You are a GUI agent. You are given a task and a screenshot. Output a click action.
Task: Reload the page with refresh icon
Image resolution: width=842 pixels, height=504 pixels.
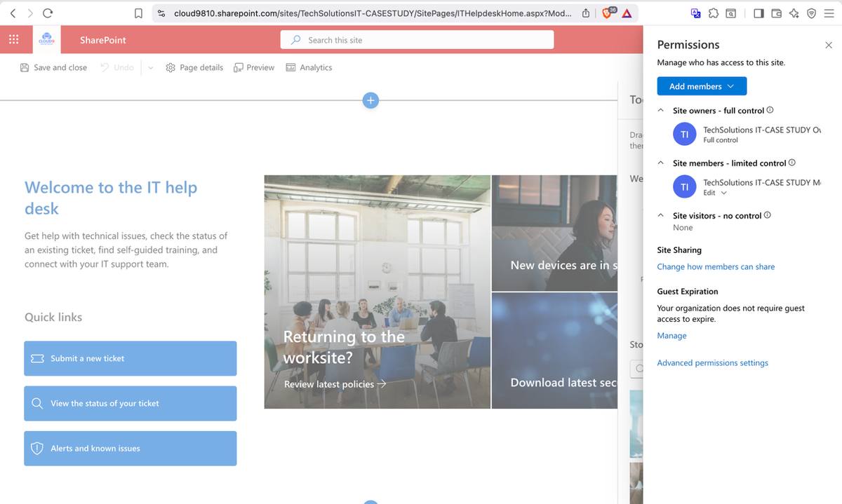pos(48,13)
